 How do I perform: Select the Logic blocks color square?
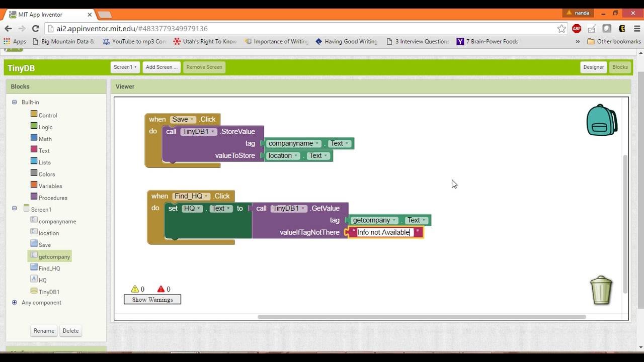pyautogui.click(x=34, y=126)
